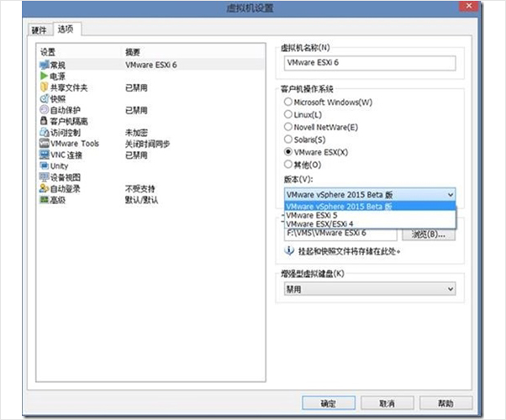This screenshot has height=420, width=506.
Task: Choose Novell NetWare(E) guest OS
Action: click(287, 127)
